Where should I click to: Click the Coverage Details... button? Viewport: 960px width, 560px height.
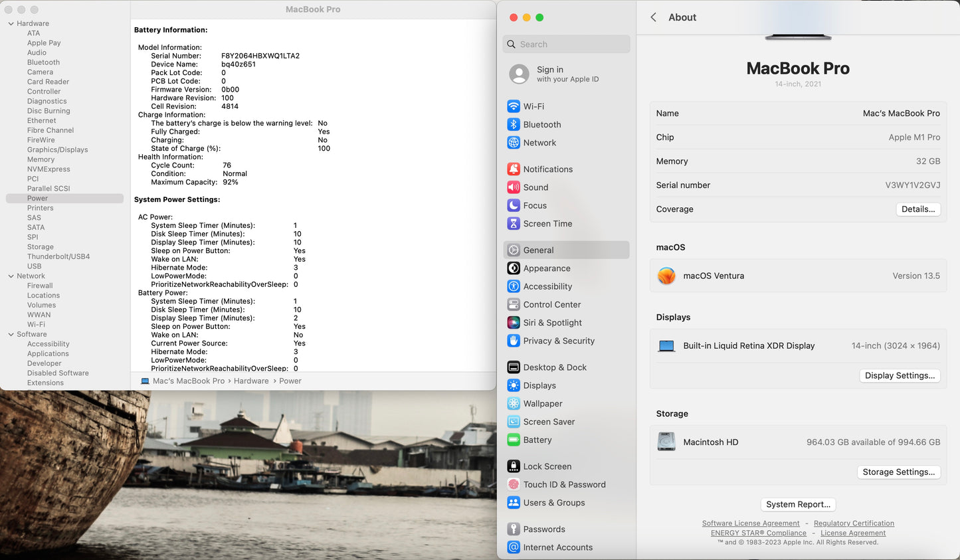tap(917, 209)
